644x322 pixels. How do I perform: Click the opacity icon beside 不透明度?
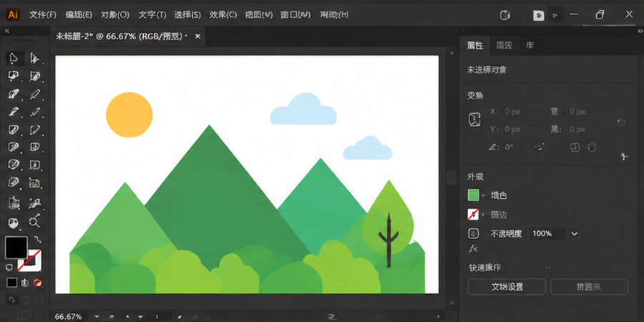pos(473,234)
